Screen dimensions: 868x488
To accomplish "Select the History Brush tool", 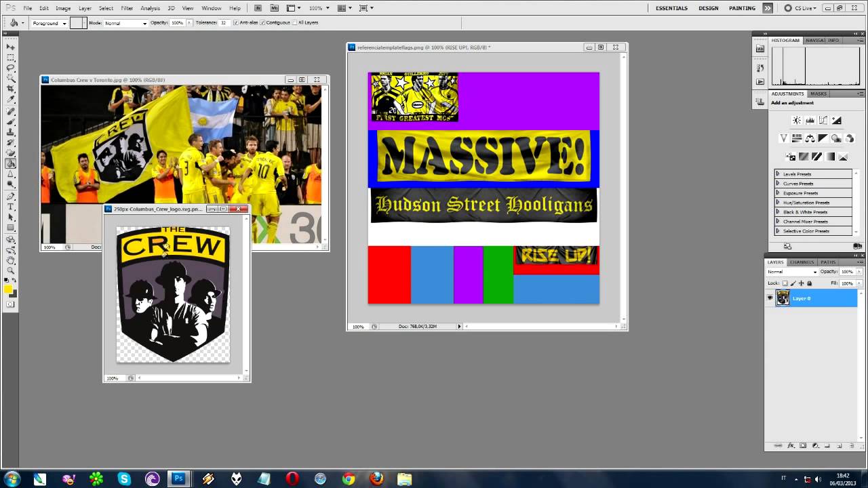I will [x=11, y=142].
